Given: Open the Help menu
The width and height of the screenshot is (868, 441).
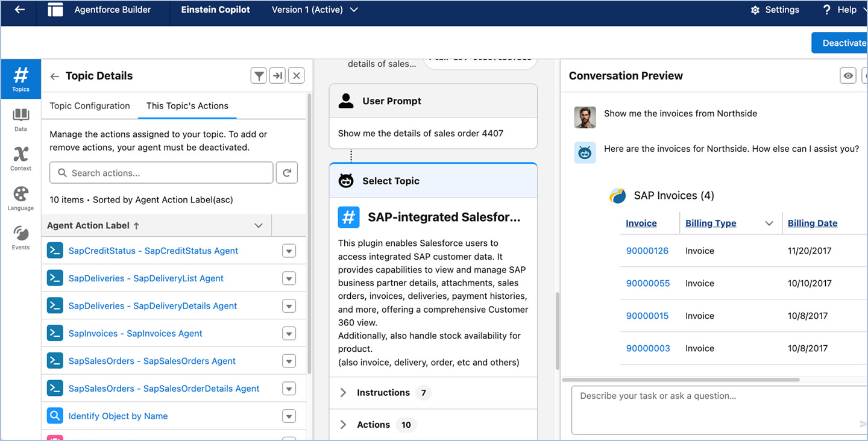Looking at the screenshot, I should 840,10.
